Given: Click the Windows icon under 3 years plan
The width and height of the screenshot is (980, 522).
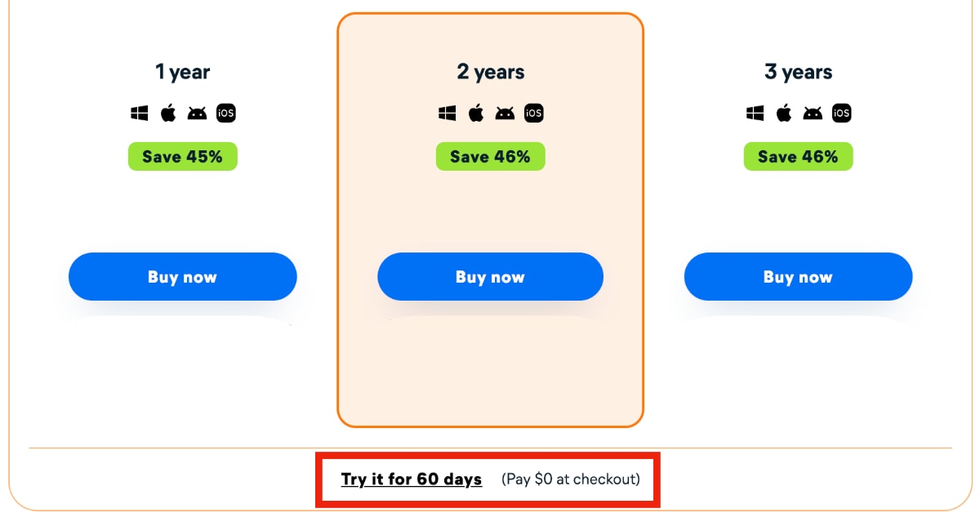Looking at the screenshot, I should 755,114.
